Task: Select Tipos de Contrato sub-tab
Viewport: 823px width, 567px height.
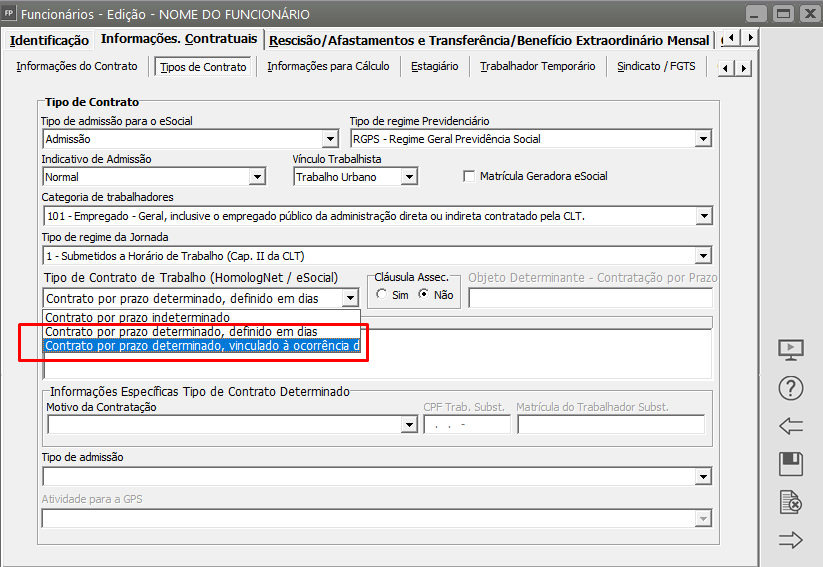Action: pyautogui.click(x=203, y=67)
